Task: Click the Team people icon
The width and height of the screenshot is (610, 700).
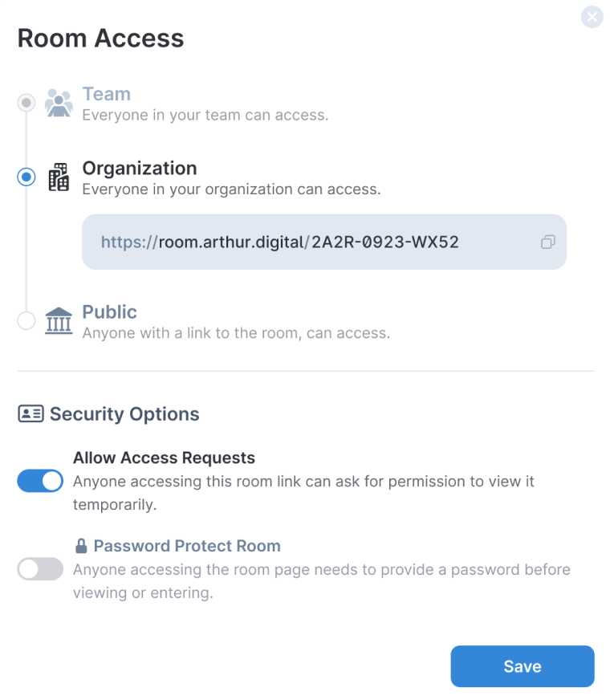Action: (58, 103)
